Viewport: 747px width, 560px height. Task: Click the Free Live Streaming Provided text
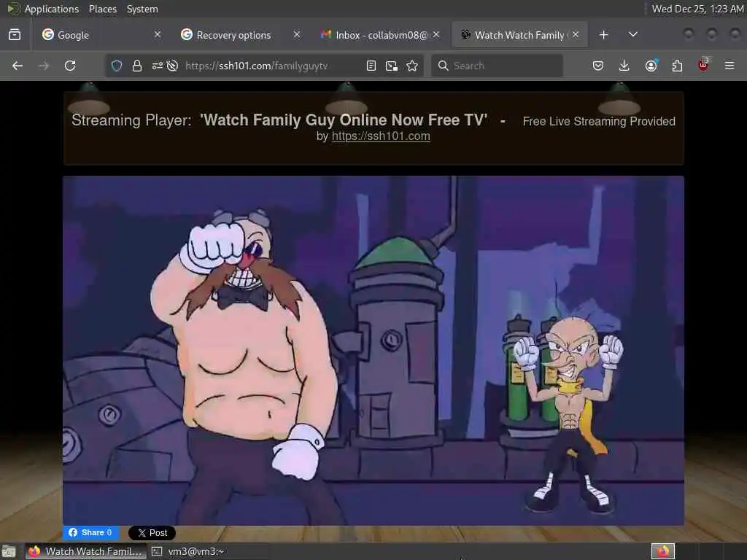pyautogui.click(x=599, y=122)
